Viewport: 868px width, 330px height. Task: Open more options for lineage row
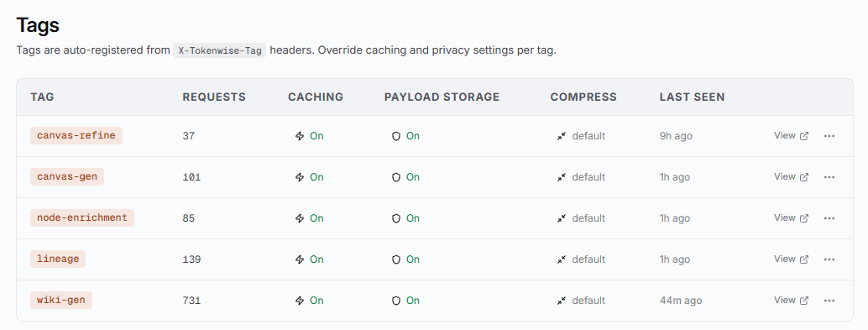pos(829,259)
